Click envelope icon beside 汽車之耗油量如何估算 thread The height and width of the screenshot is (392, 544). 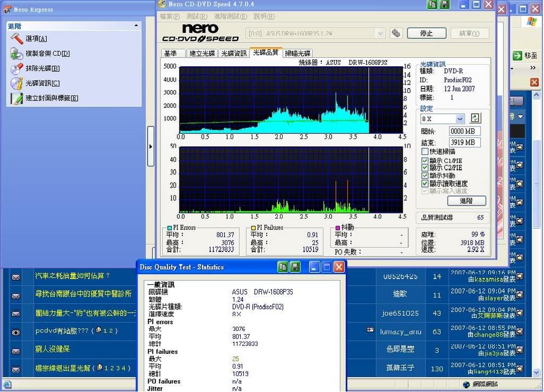pos(16,277)
